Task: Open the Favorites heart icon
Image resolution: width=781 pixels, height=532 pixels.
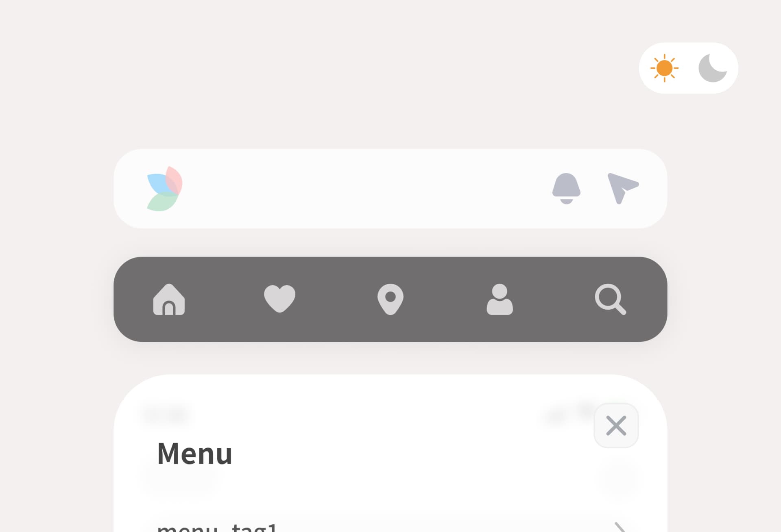Action: tap(279, 299)
